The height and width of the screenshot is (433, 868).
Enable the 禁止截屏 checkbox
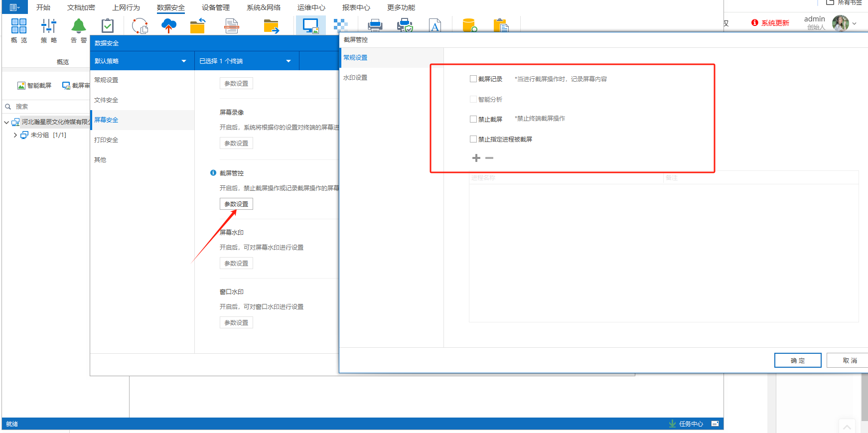tap(473, 119)
